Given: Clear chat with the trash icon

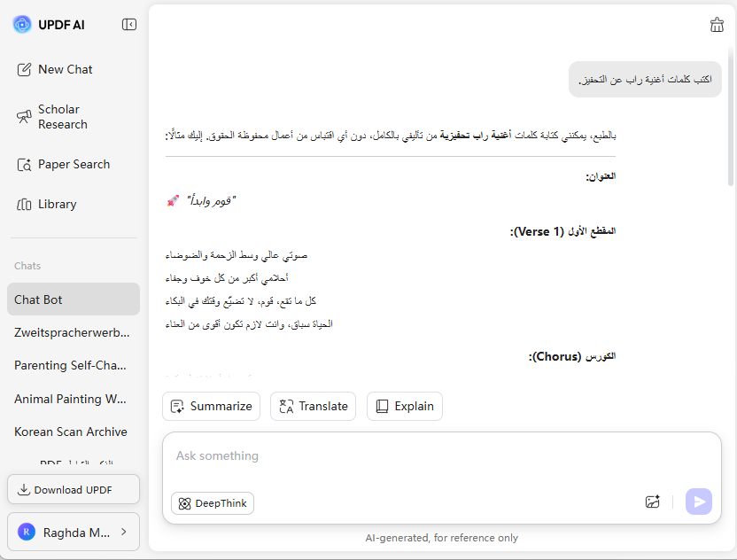Looking at the screenshot, I should pyautogui.click(x=717, y=25).
